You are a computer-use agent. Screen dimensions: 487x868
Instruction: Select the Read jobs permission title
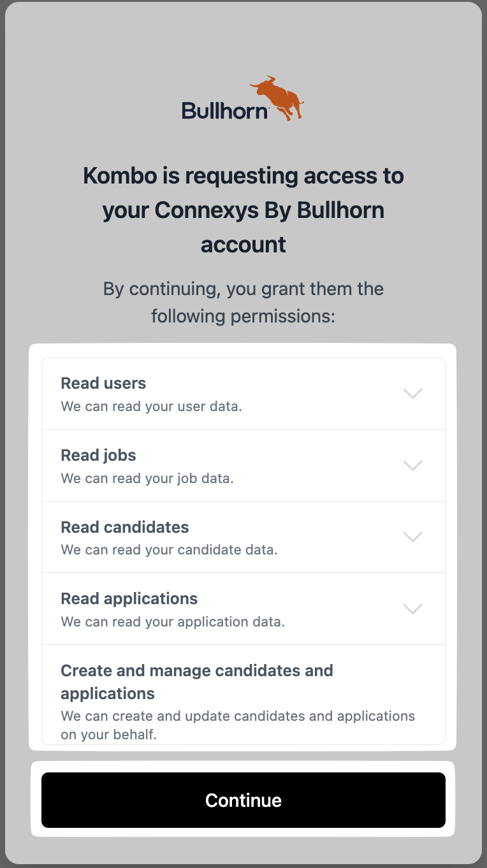tap(98, 455)
